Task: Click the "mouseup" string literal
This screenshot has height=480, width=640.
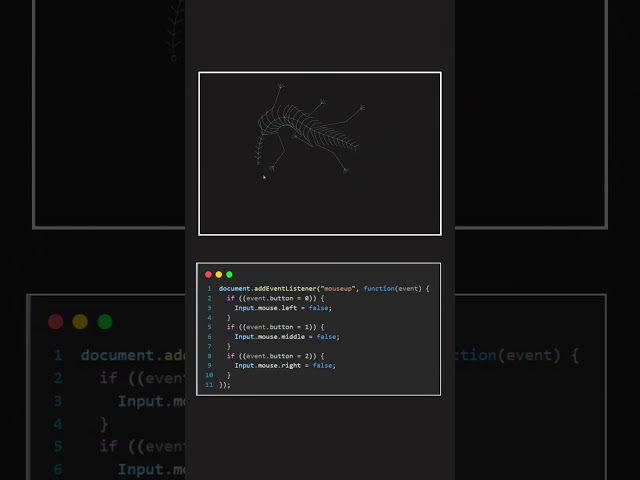Action: point(338,289)
